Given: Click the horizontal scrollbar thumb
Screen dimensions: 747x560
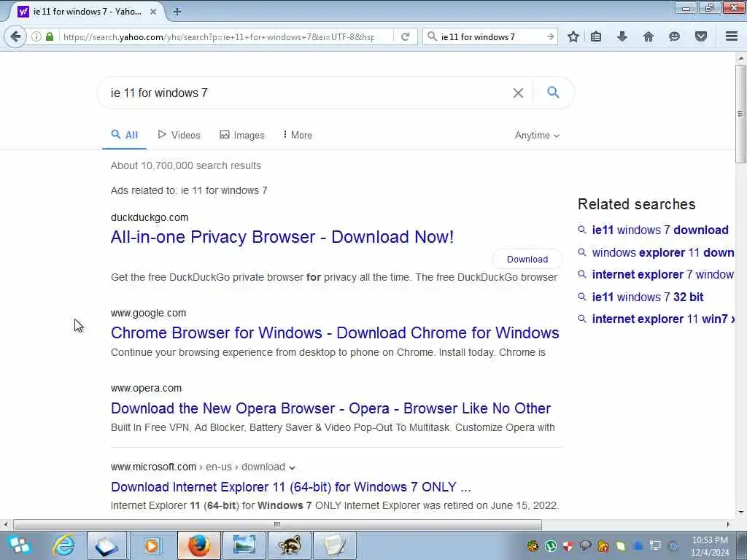Looking at the screenshot, I should click(x=277, y=525).
